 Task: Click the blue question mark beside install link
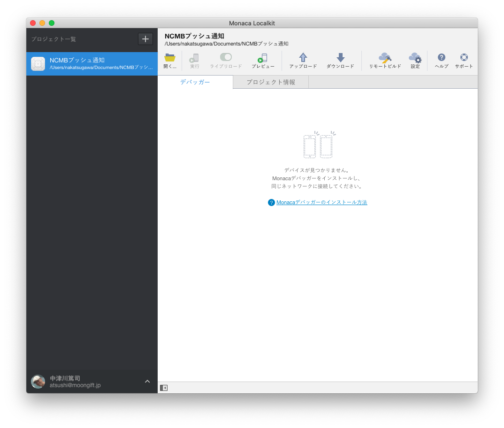[x=271, y=203]
